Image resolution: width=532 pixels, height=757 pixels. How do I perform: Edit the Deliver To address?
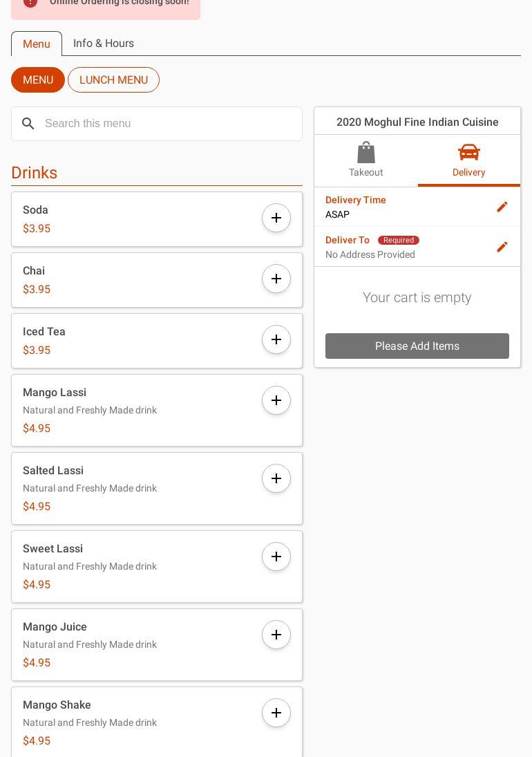pyautogui.click(x=502, y=247)
